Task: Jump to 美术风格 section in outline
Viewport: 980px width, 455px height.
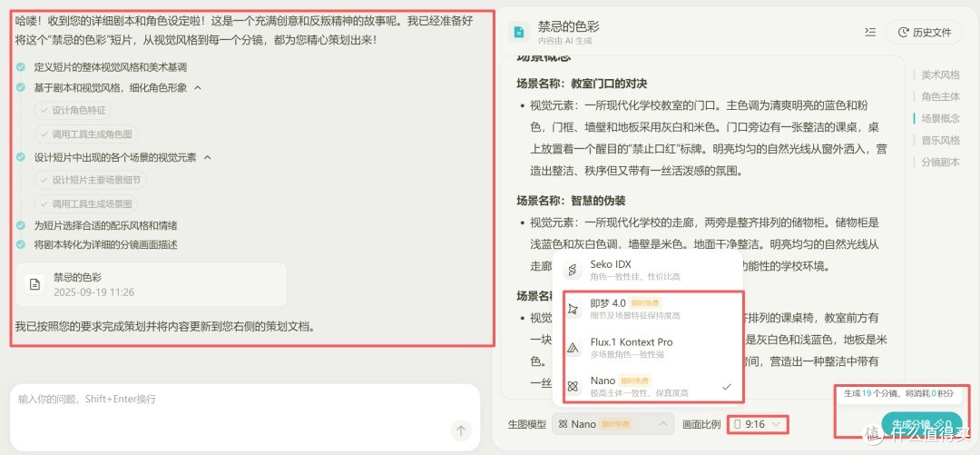Action: pos(941,75)
